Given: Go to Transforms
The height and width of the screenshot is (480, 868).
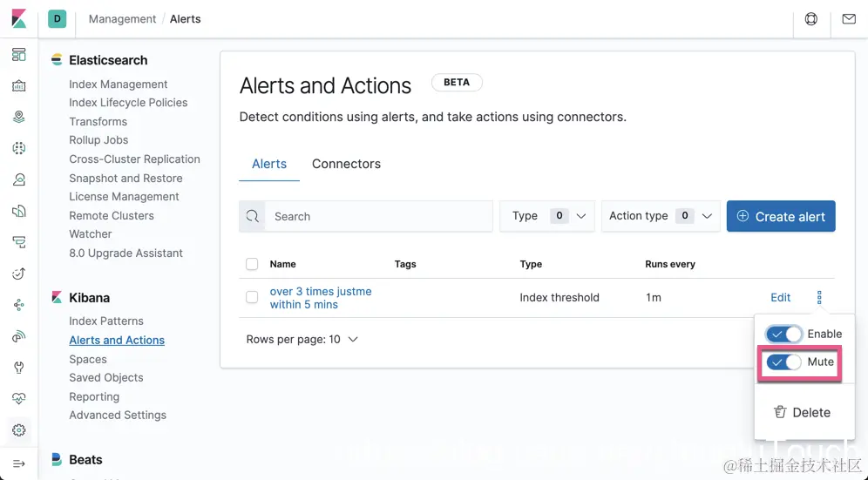Looking at the screenshot, I should point(98,121).
